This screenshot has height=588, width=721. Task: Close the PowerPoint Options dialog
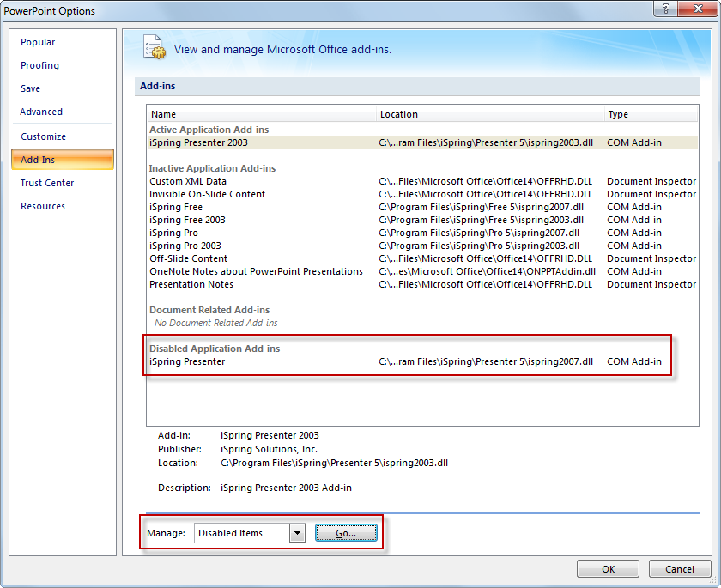point(698,9)
